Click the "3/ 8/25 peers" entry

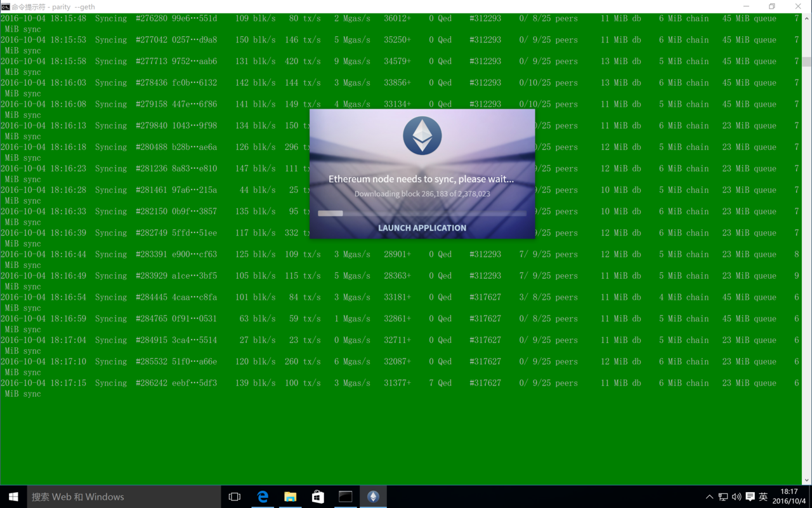point(548,297)
